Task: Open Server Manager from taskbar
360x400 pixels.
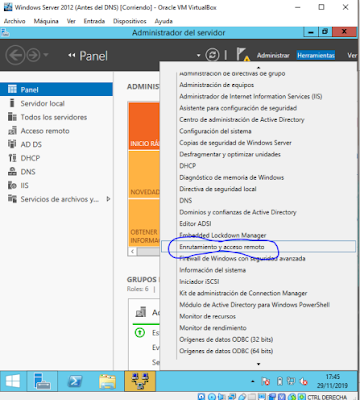Action: (x=42, y=381)
